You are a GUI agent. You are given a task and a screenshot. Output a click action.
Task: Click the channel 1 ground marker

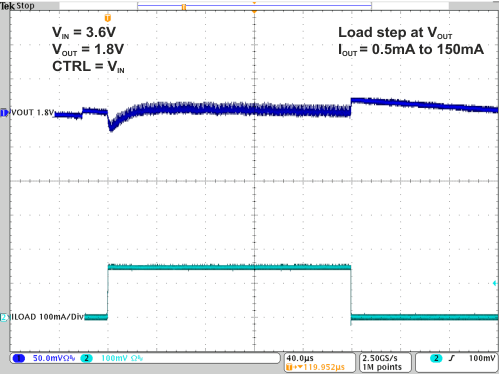tap(4, 113)
